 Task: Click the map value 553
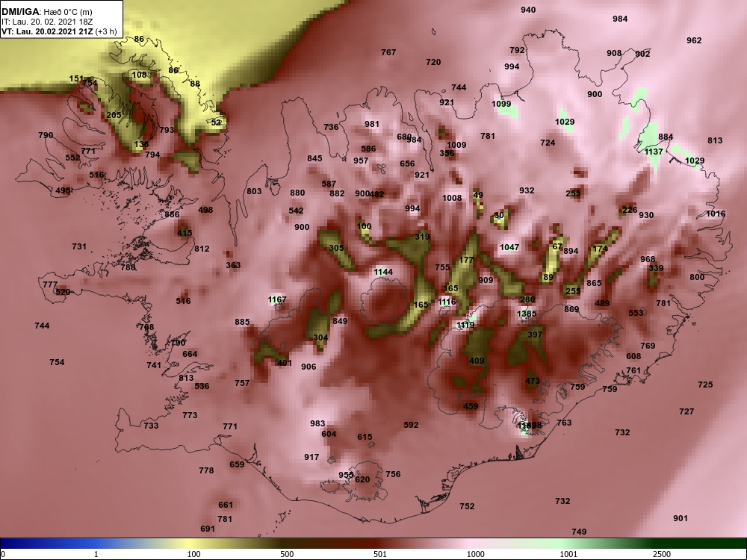[x=636, y=313]
